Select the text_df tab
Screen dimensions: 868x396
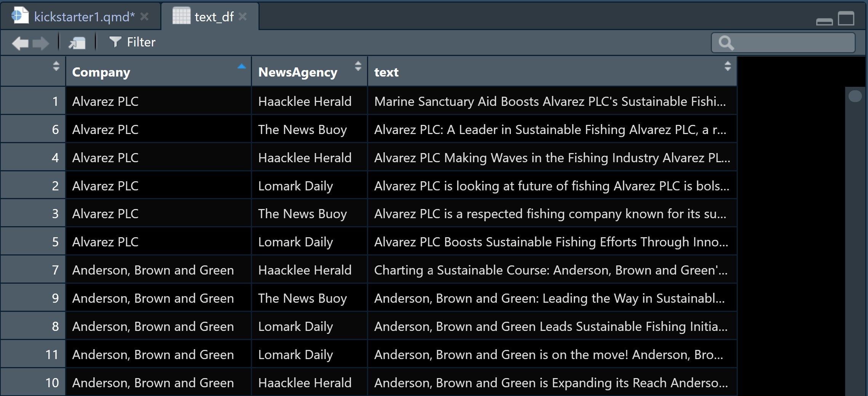pos(214,17)
